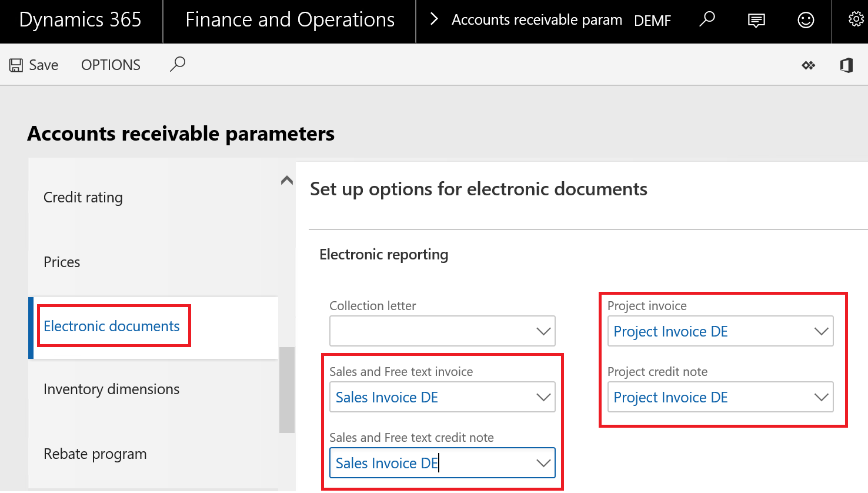Expand the Collection letter dropdown arrow
Image resolution: width=868 pixels, height=493 pixels.
(543, 331)
